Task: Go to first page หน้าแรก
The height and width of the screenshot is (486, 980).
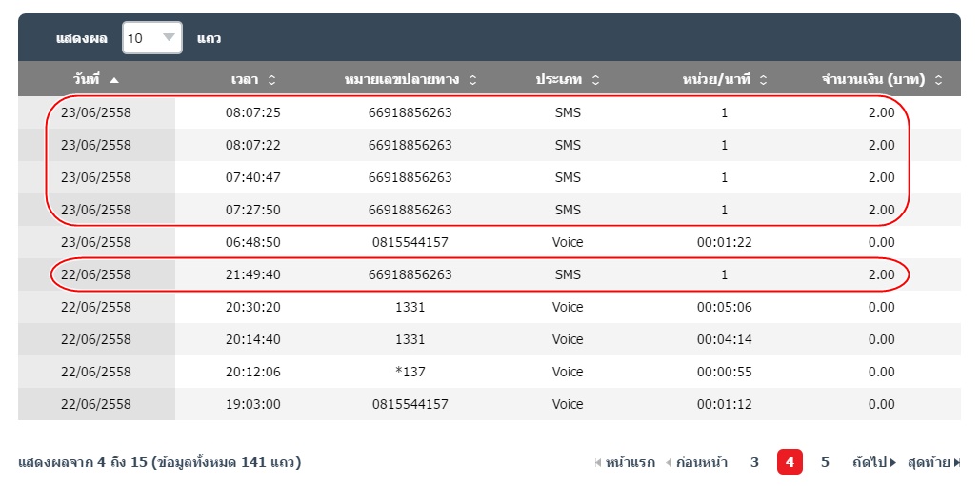Action: 625,463
